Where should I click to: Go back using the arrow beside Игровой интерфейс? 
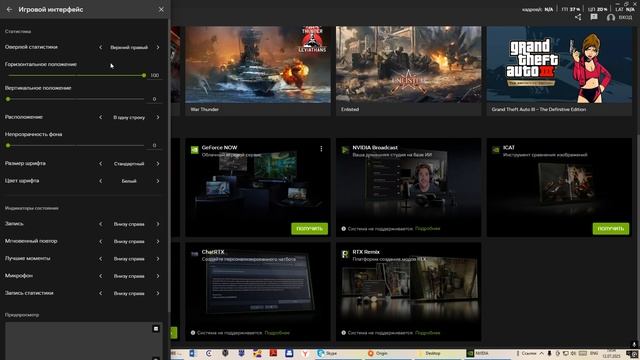tap(9, 9)
